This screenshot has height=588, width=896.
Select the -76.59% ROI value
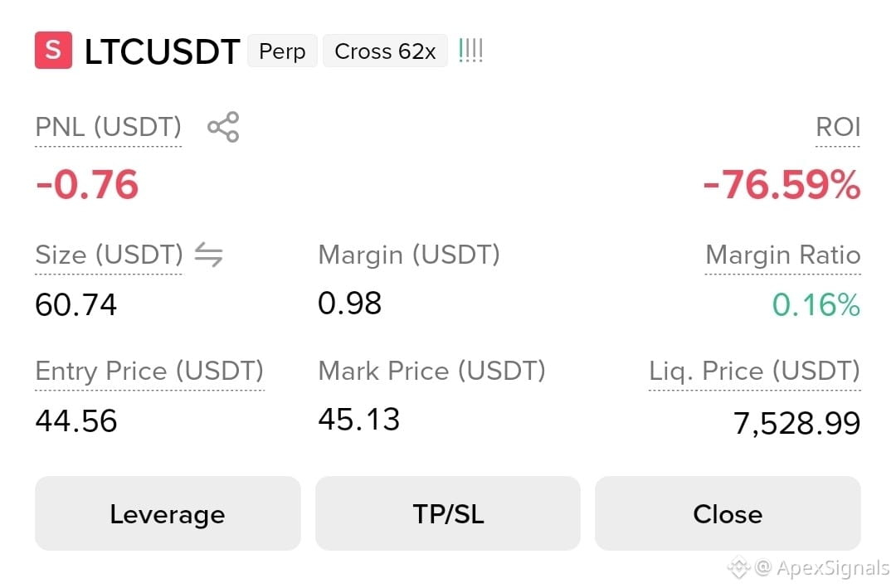click(782, 185)
